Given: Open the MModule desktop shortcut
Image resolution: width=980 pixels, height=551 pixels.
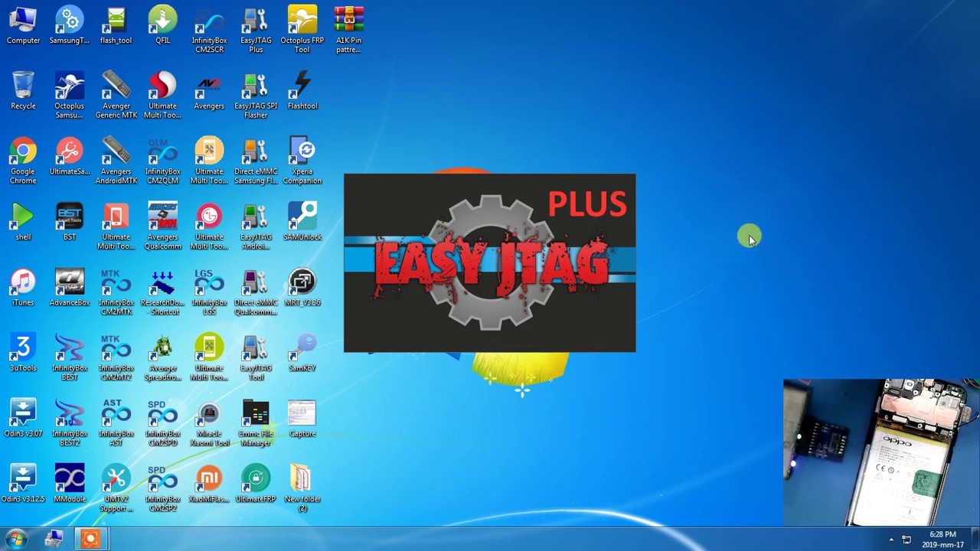Looking at the screenshot, I should click(x=70, y=484).
